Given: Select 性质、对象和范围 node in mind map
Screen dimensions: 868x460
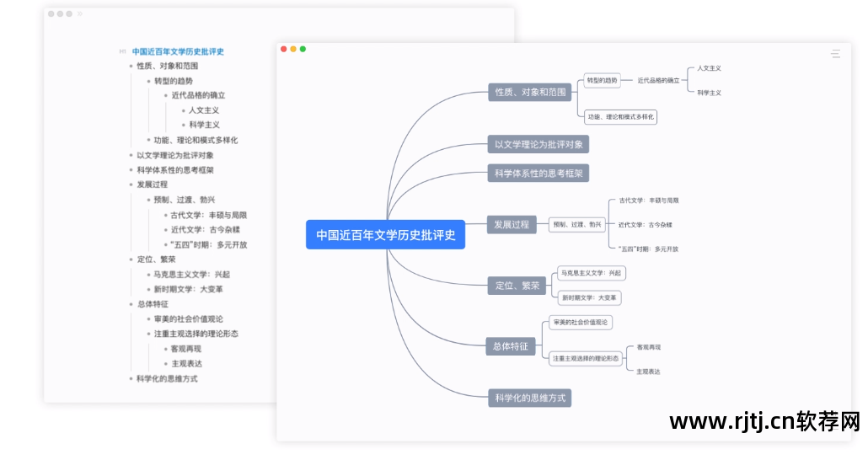Looking at the screenshot, I should (530, 92).
